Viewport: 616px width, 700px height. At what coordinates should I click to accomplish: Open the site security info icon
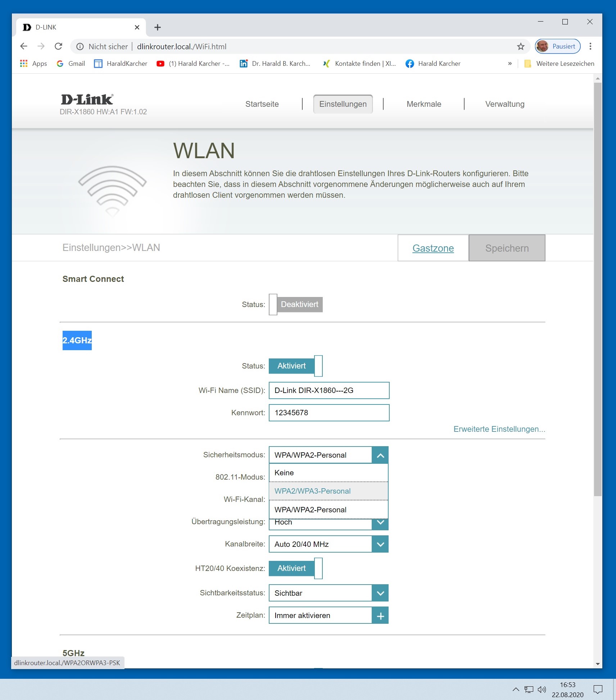tap(80, 46)
